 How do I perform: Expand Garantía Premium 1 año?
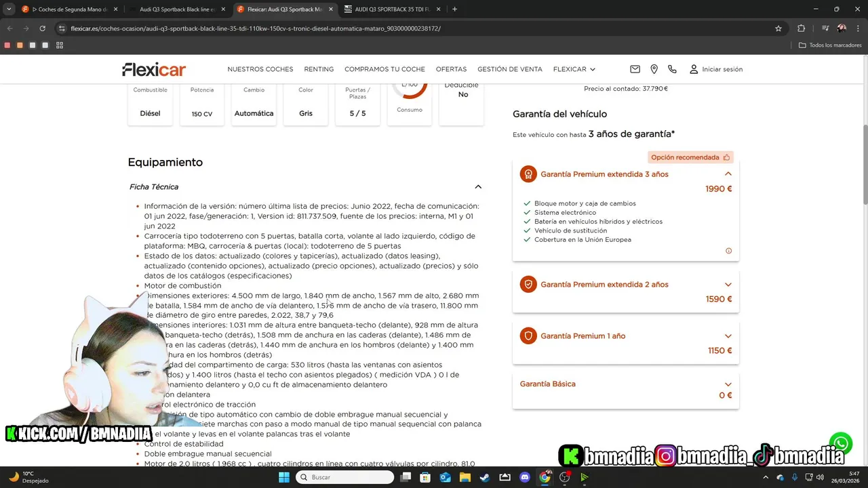click(x=728, y=336)
